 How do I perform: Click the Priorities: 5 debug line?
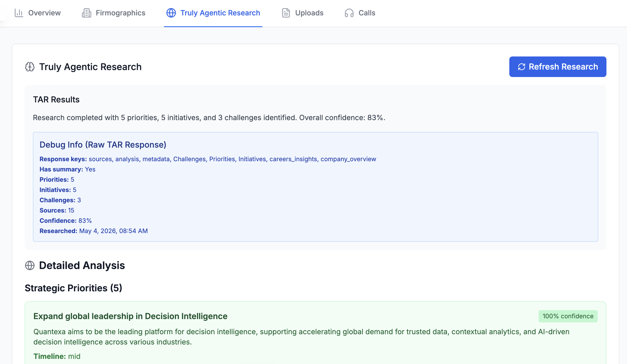click(57, 180)
